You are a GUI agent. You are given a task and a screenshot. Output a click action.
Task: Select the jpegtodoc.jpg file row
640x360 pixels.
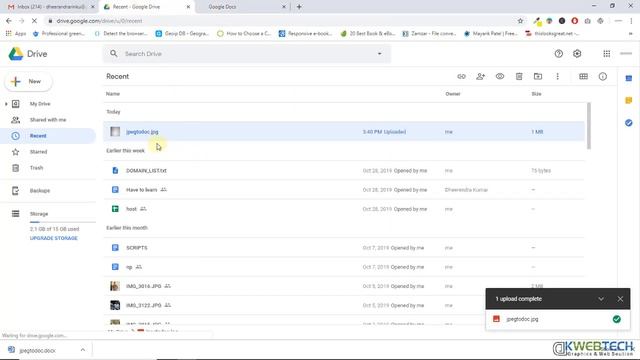tap(344, 132)
